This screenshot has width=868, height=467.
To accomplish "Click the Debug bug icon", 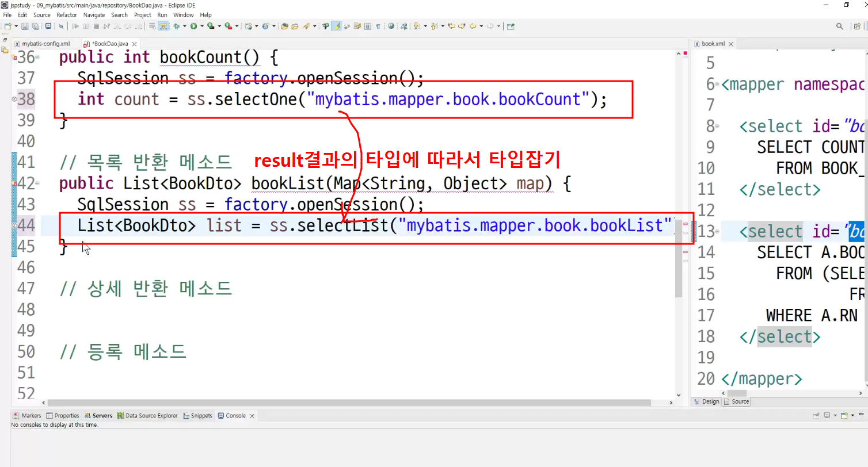I will click(x=177, y=26).
